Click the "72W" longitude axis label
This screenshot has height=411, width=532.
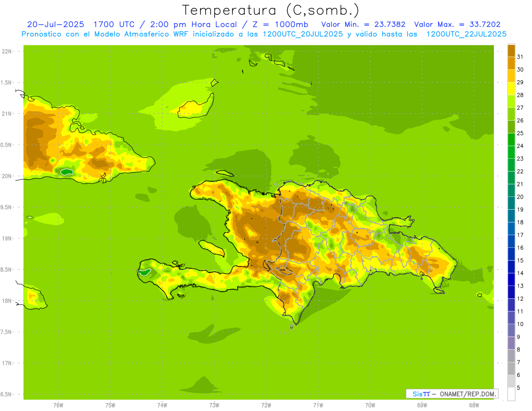(x=266, y=405)
